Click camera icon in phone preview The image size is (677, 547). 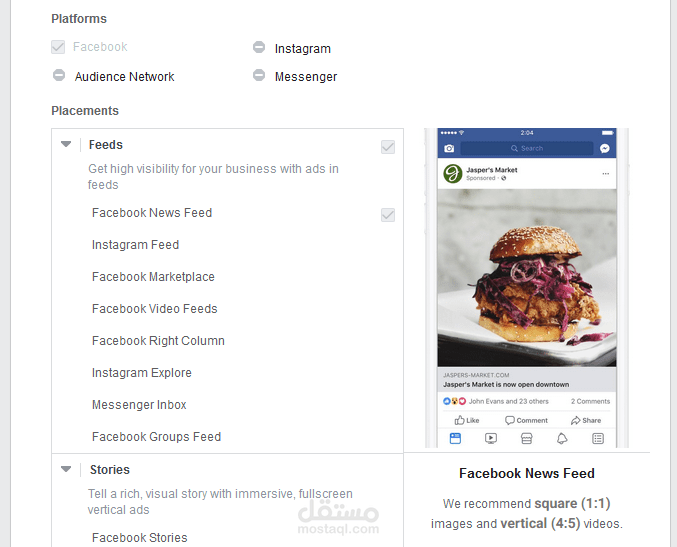click(449, 149)
